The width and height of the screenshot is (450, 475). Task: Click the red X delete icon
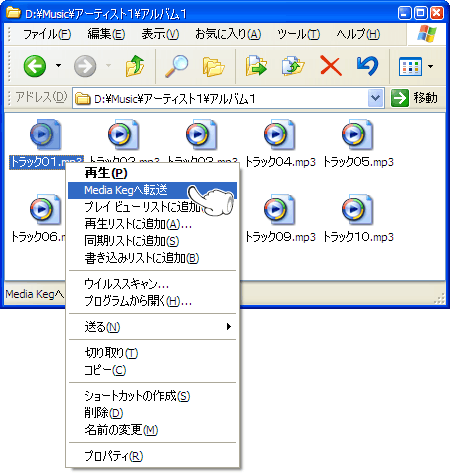(330, 66)
